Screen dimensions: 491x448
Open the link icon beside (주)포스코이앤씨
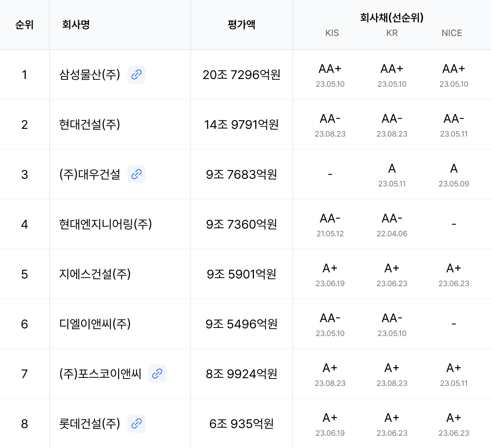(157, 374)
